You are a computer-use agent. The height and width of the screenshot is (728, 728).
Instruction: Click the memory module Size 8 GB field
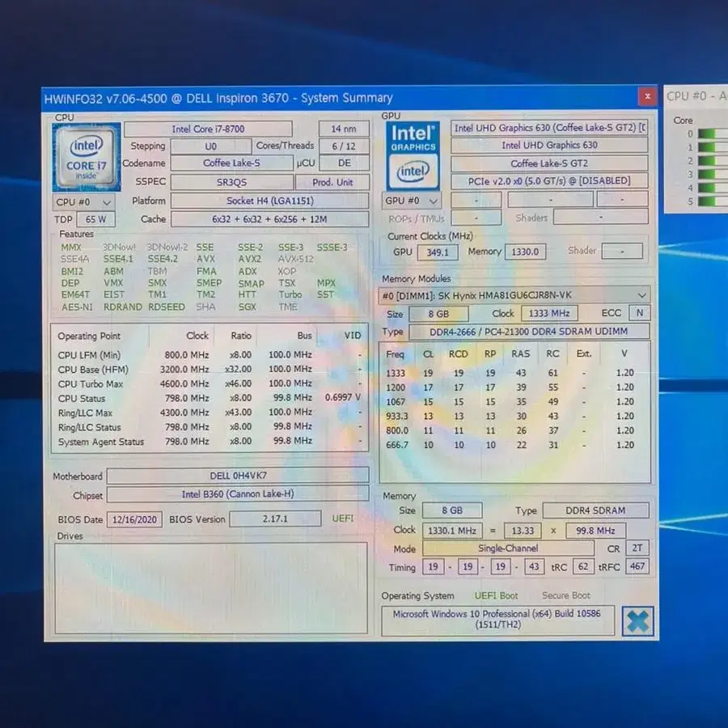pos(438,314)
